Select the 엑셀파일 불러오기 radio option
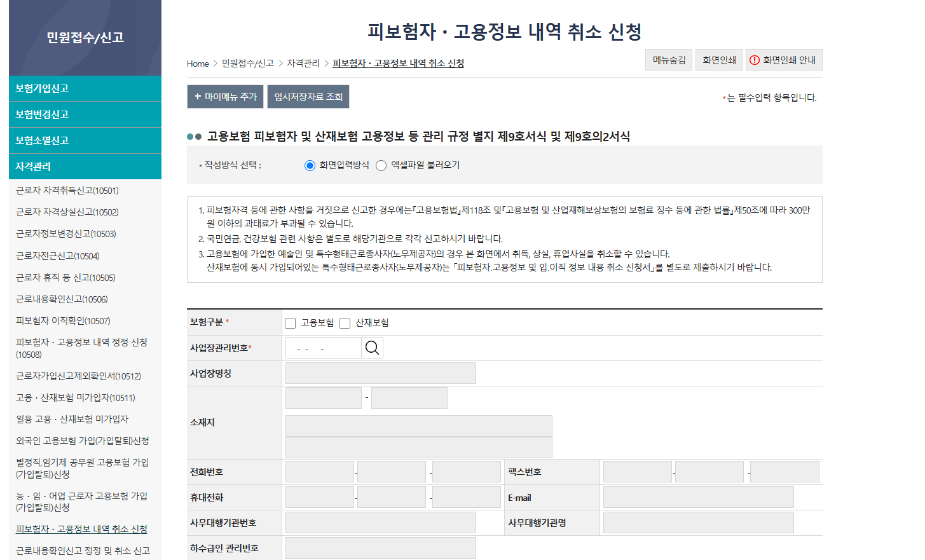The height and width of the screenshot is (560, 925). pos(381,165)
